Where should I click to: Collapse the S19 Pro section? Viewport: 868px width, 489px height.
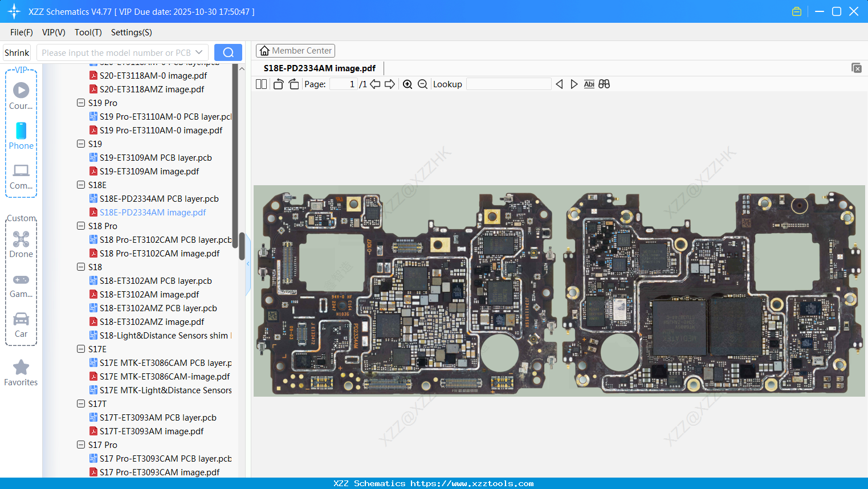click(x=81, y=103)
